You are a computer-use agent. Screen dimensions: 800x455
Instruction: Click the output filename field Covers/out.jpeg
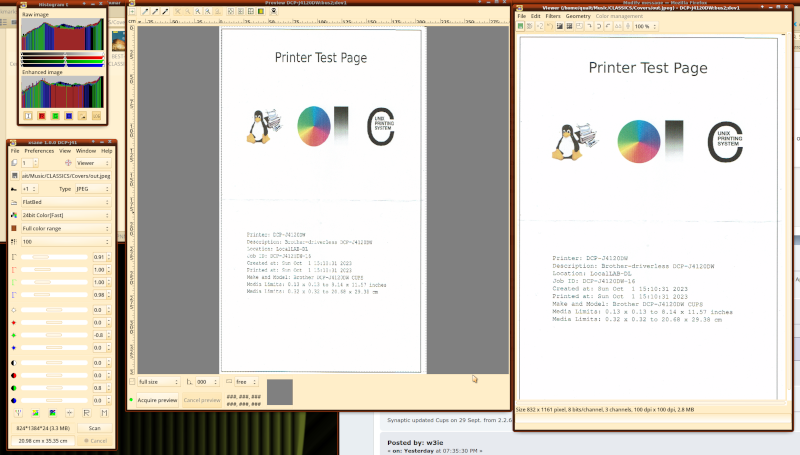point(65,175)
